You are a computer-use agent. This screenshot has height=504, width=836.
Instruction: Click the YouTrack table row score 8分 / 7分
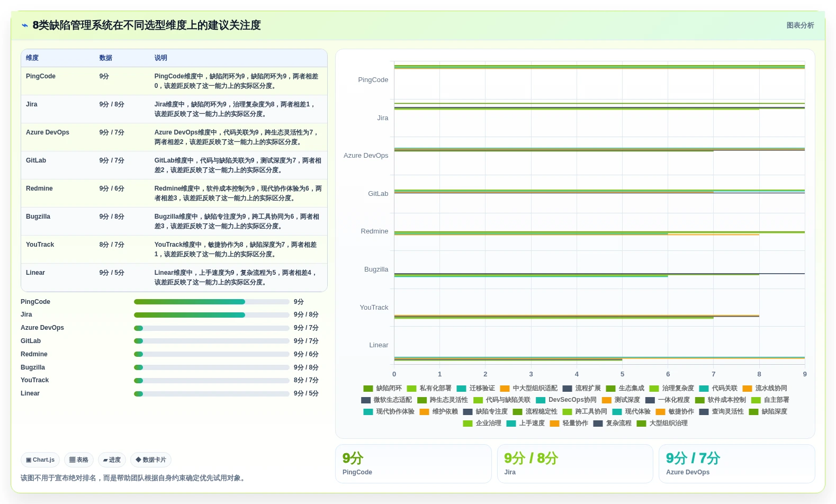tap(112, 245)
